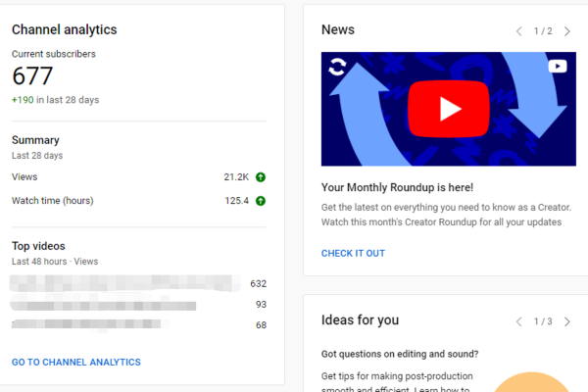Click the refresh arrows icon on thumbnail
The height and width of the screenshot is (392, 588).
tap(337, 67)
